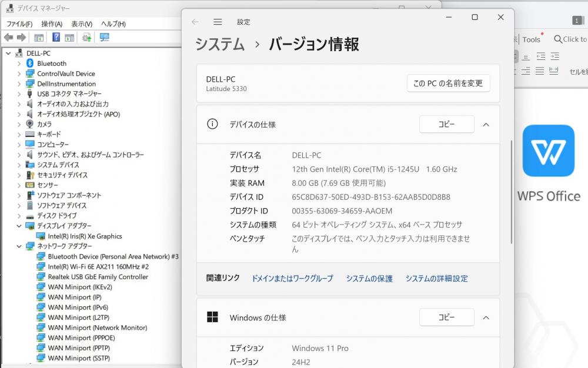Viewport: 588px width, 368px height.
Task: Open 表示(V) menu
Action: (82, 24)
